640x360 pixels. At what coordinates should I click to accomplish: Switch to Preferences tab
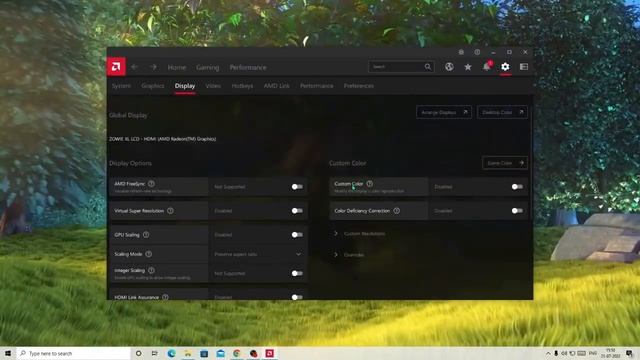[x=358, y=86]
